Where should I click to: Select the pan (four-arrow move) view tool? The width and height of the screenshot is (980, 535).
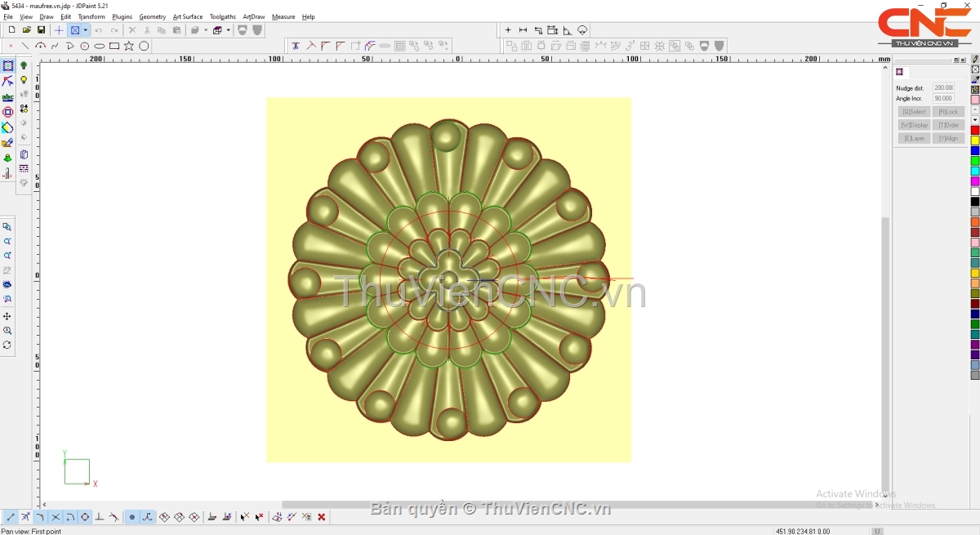(x=7, y=316)
